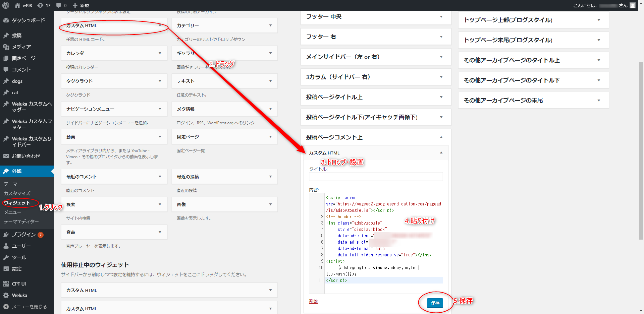Expand the カレンダー widget arrow
This screenshot has width=644, height=314.
pyautogui.click(x=160, y=53)
